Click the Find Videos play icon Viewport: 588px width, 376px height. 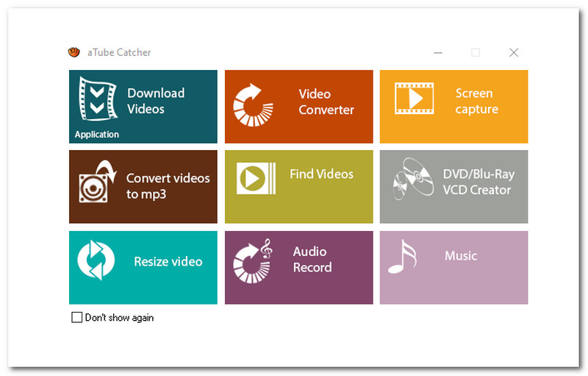click(256, 178)
